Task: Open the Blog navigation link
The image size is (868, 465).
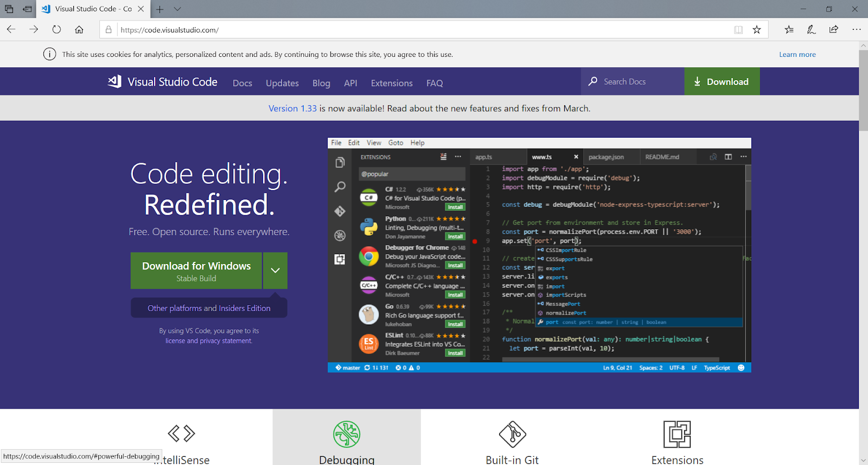Action: (321, 83)
